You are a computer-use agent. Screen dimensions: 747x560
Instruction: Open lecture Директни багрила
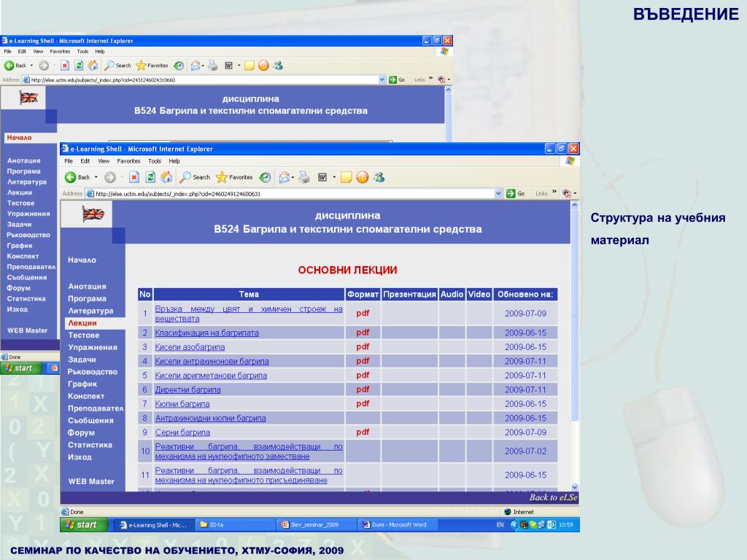pos(187,389)
